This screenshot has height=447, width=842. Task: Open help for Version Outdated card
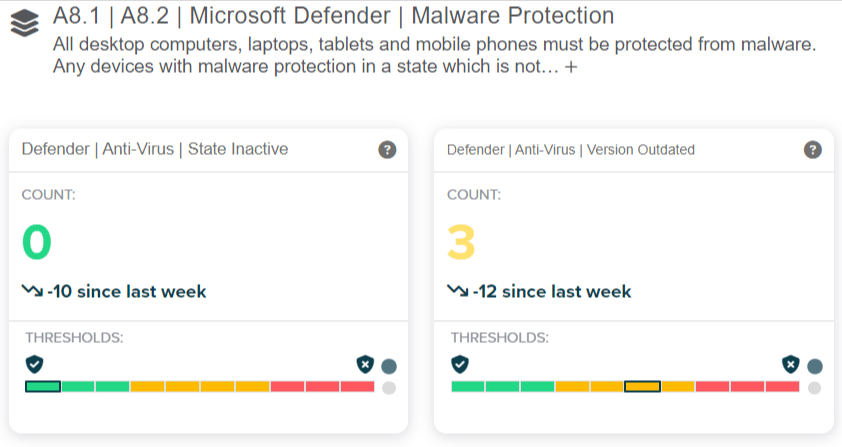point(813,150)
